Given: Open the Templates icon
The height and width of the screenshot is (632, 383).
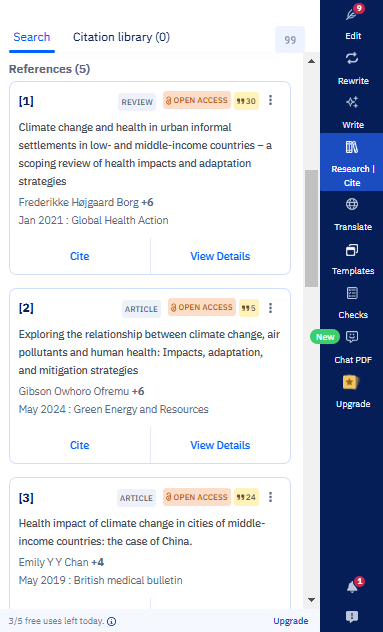Looking at the screenshot, I should pyautogui.click(x=352, y=250).
